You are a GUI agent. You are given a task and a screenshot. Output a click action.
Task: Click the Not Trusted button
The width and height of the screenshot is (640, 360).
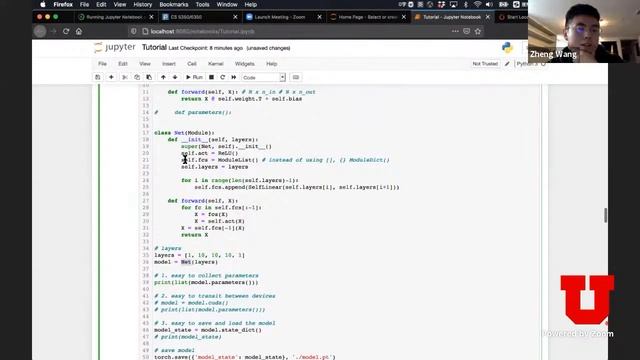pos(485,64)
